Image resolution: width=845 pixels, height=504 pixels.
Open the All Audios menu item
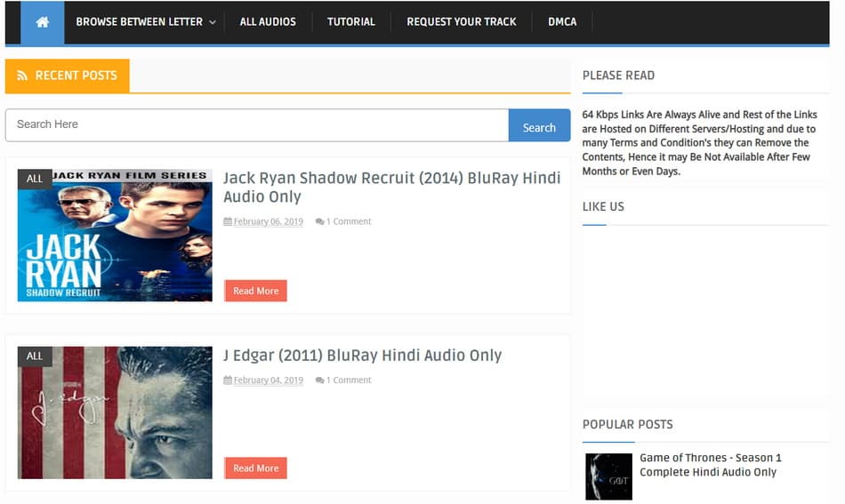pos(268,22)
